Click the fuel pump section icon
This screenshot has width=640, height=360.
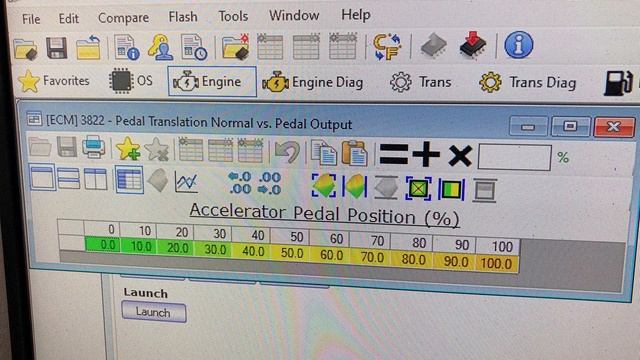point(618,82)
